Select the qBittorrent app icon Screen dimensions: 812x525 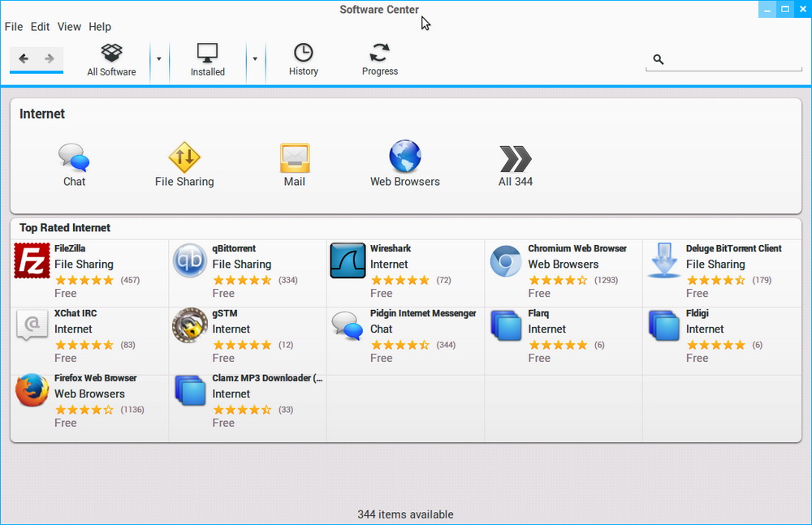pos(190,260)
